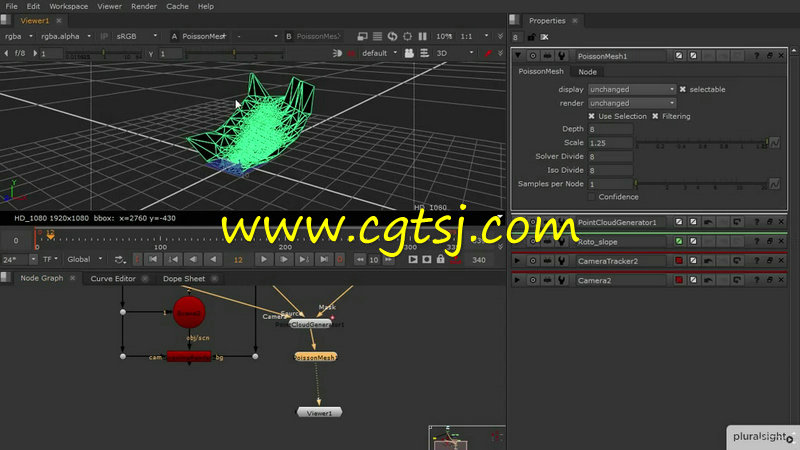Open the Node tab in PoissonMesh1 properties
Image resolution: width=800 pixels, height=450 pixels.
[587, 72]
